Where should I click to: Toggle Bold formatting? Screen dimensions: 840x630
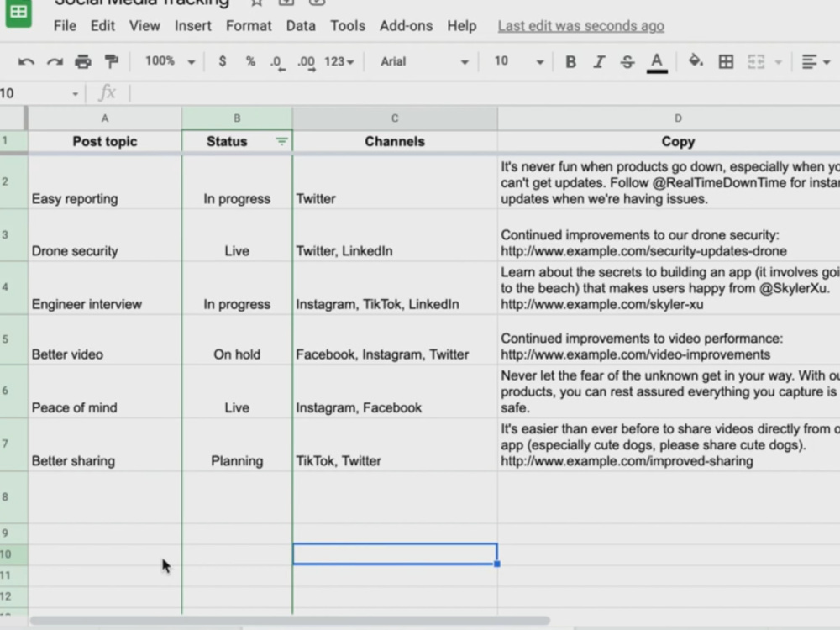click(x=570, y=62)
